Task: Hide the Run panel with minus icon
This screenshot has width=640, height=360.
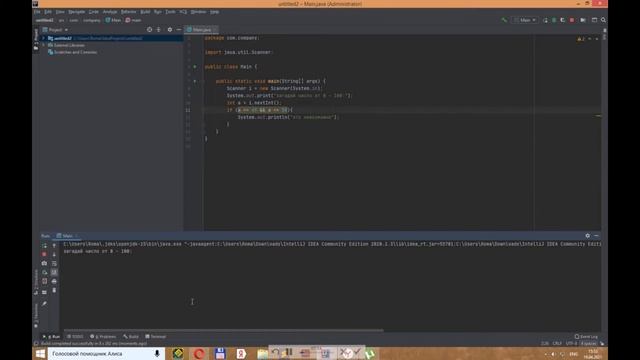Action: tap(596, 236)
